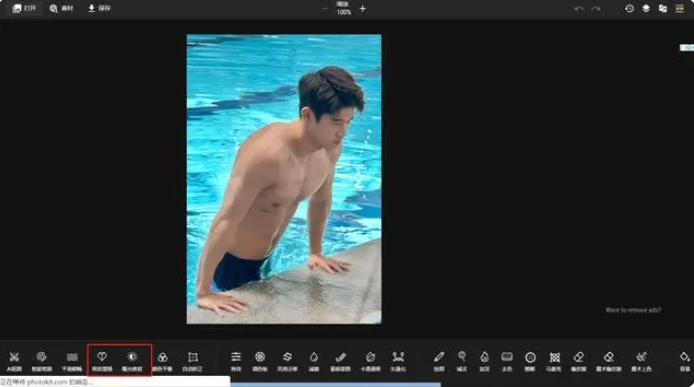Open the diamond-shaped quality enhance tool
The width and height of the screenshot is (694, 387).
[102, 361]
